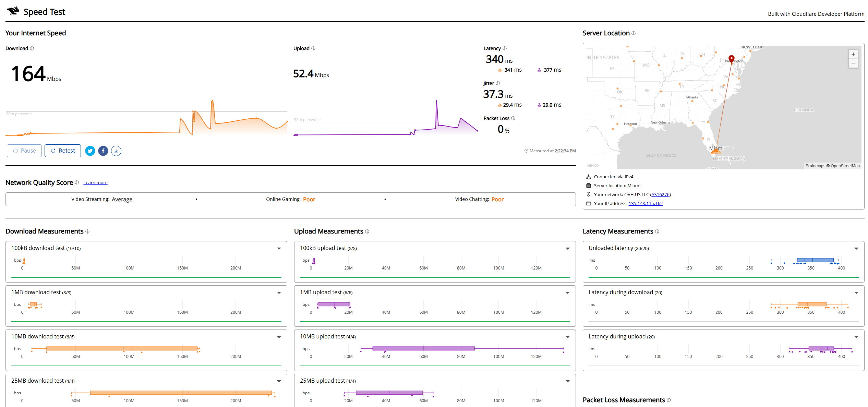Viewport: 868px width, 407px height.
Task: Click the IP address 135.148.115.162 link
Action: [x=646, y=204]
